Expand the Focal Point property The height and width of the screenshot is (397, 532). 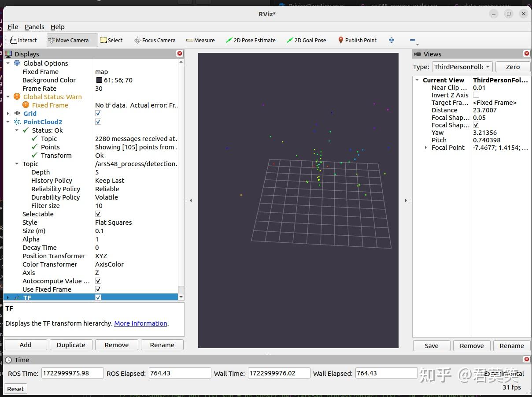coord(425,148)
